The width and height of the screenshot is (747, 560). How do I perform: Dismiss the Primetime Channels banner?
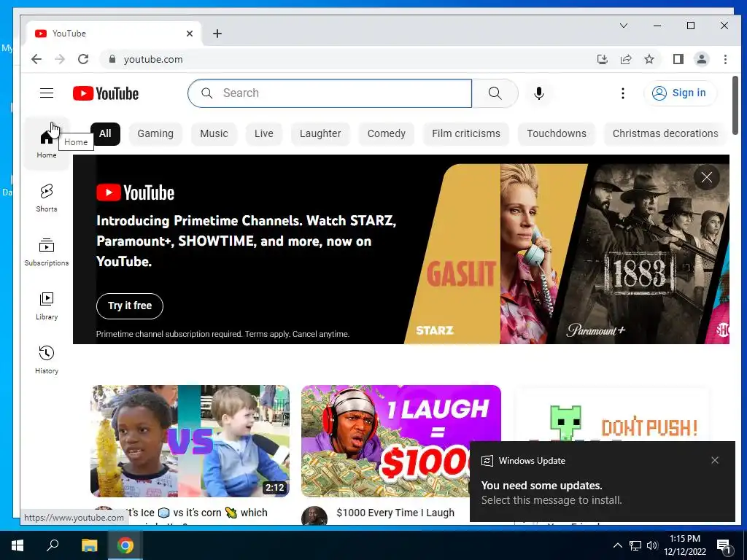click(x=706, y=178)
